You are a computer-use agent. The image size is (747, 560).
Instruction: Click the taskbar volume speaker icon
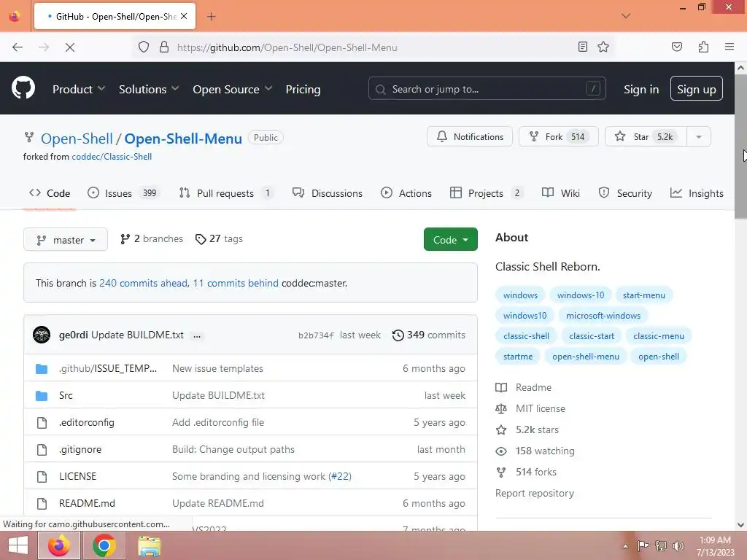click(x=678, y=545)
